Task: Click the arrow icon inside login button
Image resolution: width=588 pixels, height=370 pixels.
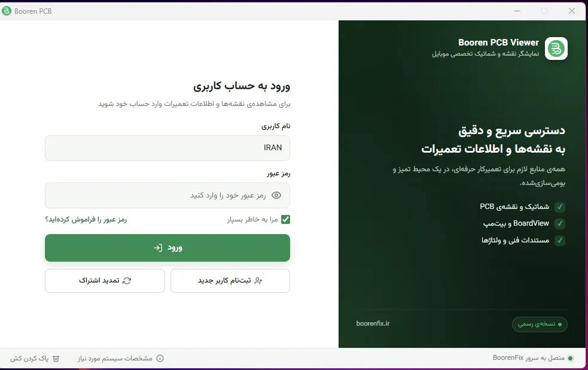Action: point(158,248)
